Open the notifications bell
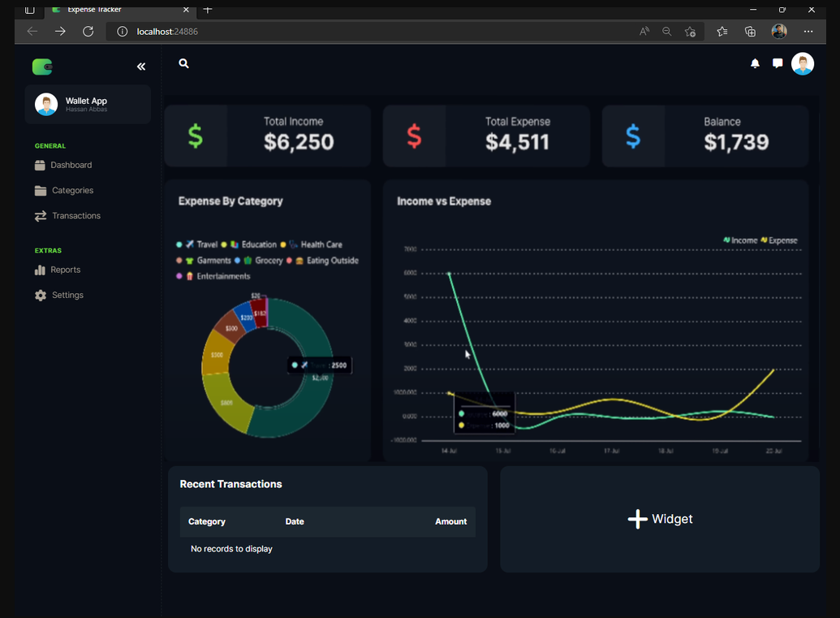840x618 pixels. pos(755,63)
